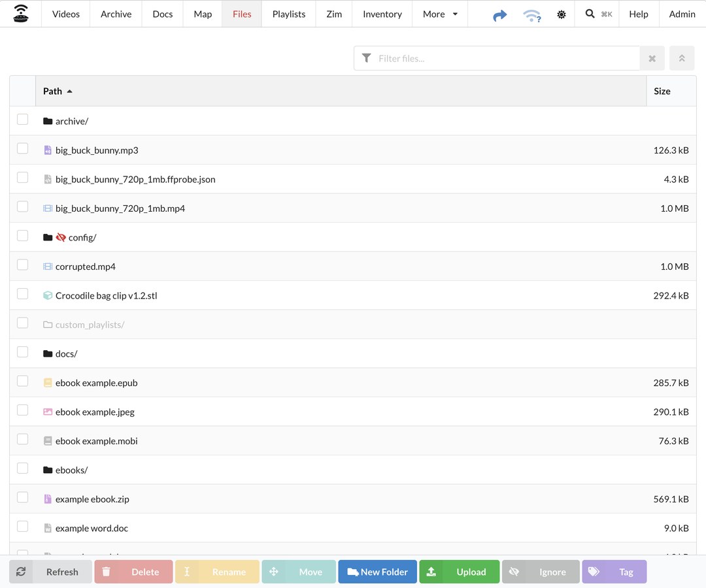The image size is (706, 588).
Task: Click the blue share arrow icon
Action: click(500, 15)
